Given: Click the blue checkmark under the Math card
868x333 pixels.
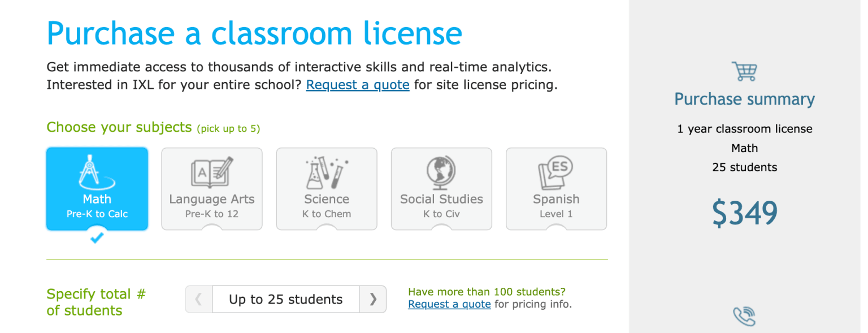Looking at the screenshot, I should pyautogui.click(x=97, y=238).
